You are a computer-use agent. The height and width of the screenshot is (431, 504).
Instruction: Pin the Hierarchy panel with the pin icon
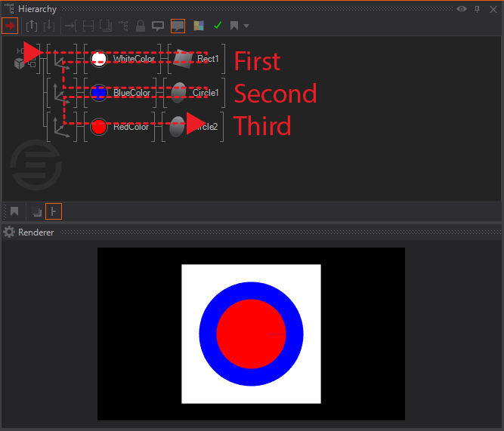(477, 9)
